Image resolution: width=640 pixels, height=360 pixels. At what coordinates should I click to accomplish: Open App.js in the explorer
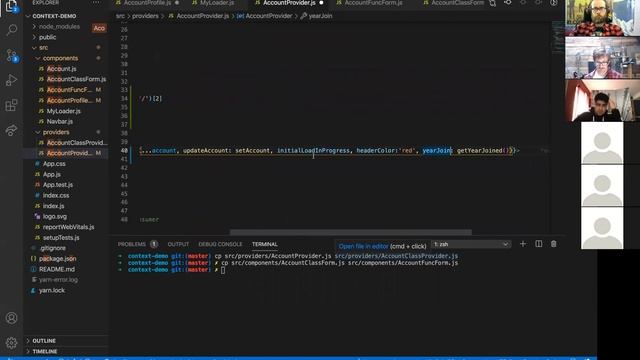tap(51, 174)
